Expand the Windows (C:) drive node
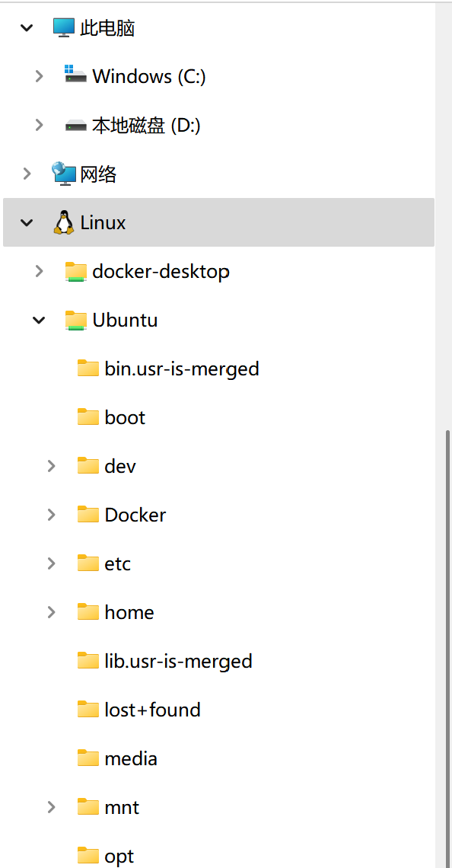452x868 pixels. coord(39,75)
